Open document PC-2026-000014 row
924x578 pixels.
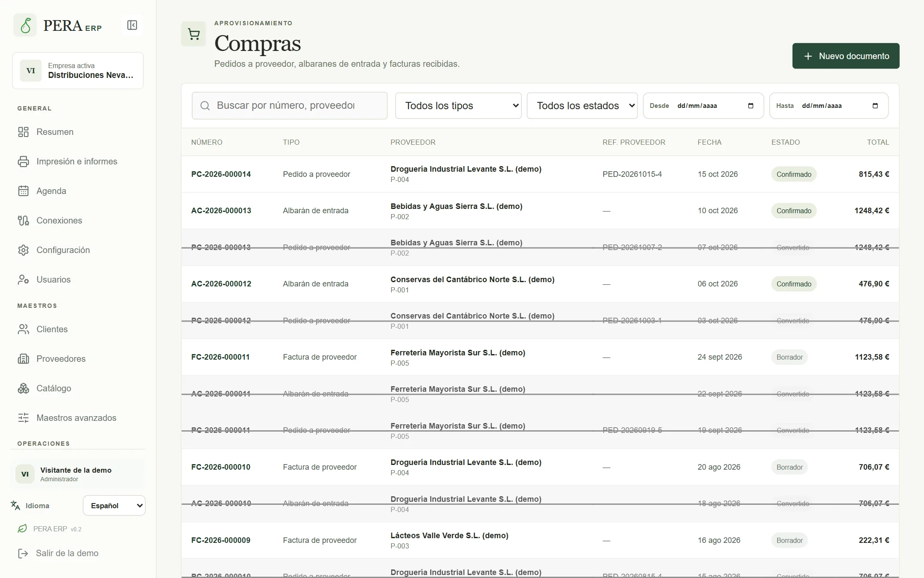tap(540, 174)
